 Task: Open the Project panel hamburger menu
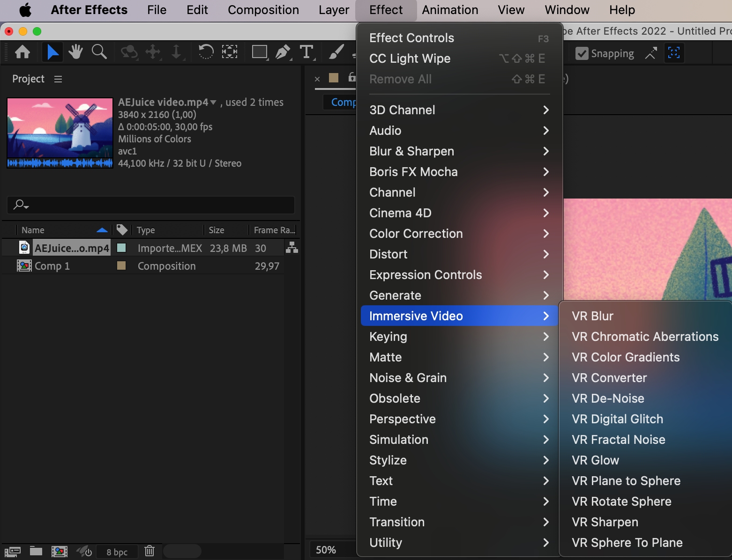click(58, 79)
